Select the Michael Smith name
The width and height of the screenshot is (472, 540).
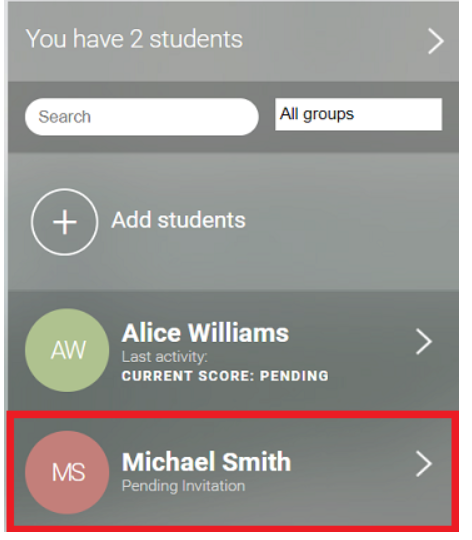(207, 462)
